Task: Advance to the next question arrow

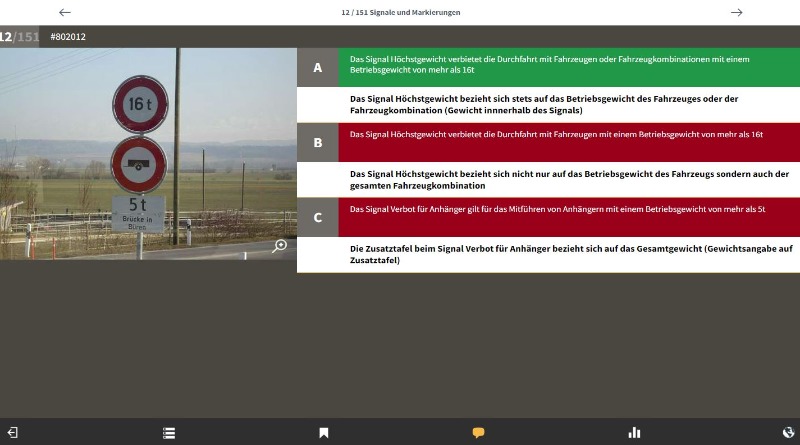Action: pyautogui.click(x=736, y=12)
